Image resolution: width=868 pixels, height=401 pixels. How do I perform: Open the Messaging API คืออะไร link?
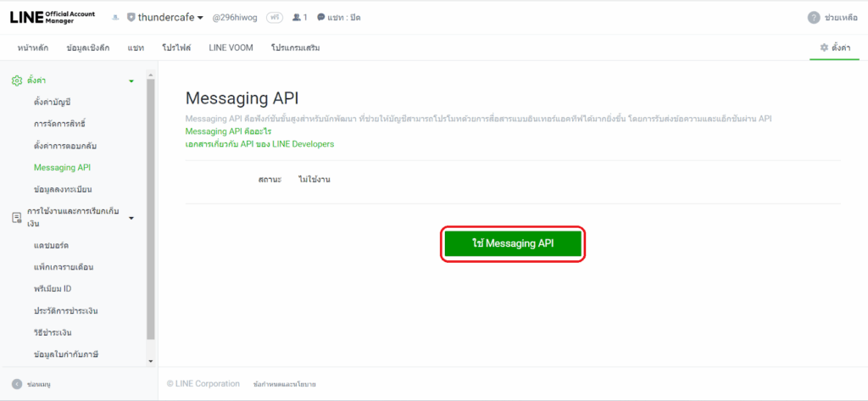(222, 131)
